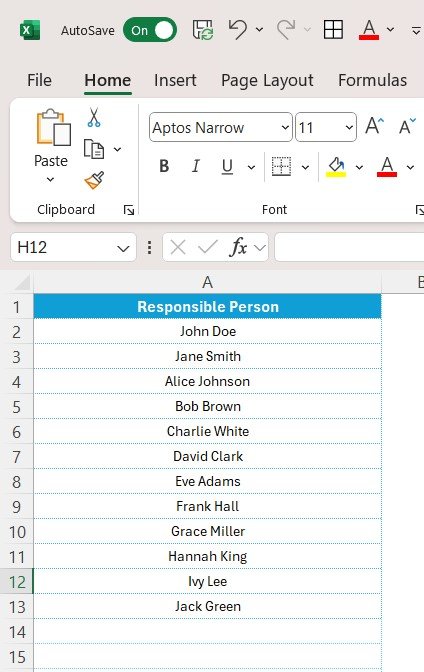This screenshot has width=424, height=672.
Task: Click the Borders icon in Font group
Action: coord(282,166)
